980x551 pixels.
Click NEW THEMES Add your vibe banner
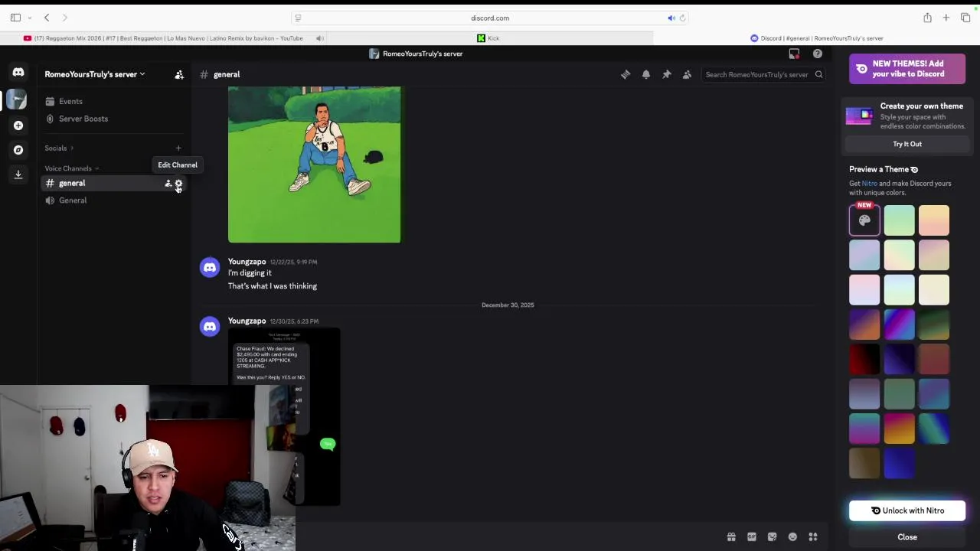[x=907, y=69]
